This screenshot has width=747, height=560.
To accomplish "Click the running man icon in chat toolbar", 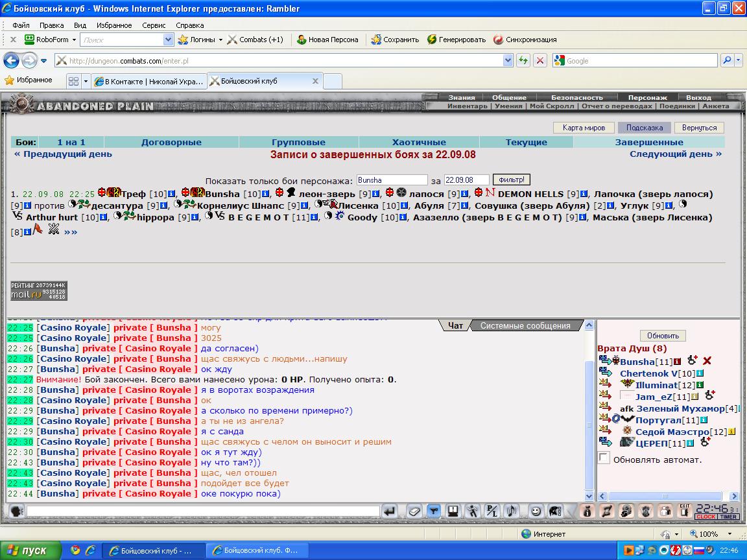I will coord(472,511).
